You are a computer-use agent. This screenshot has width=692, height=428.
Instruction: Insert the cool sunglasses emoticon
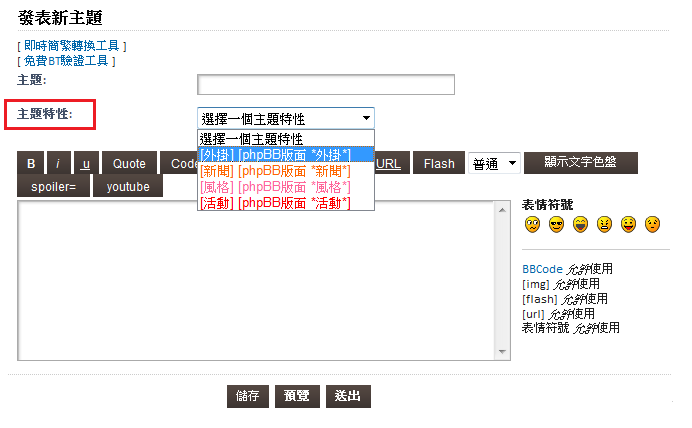pyautogui.click(x=556, y=224)
